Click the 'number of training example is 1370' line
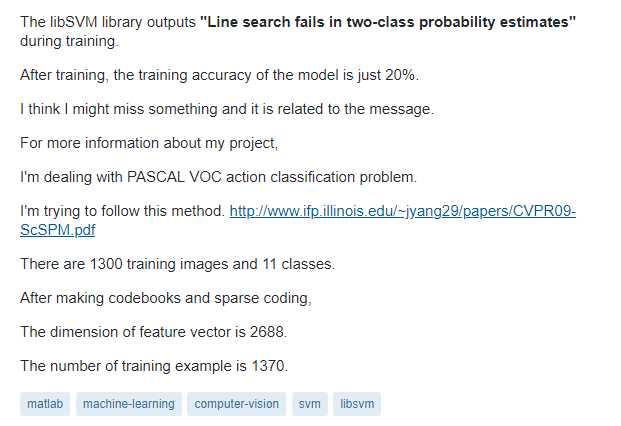The height and width of the screenshot is (426, 621). pos(154,366)
